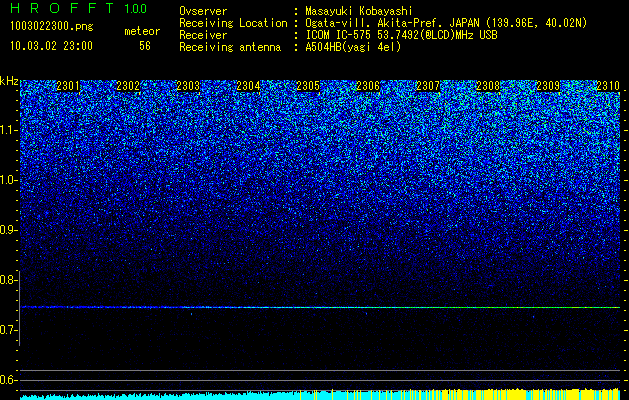
Task: Select the filename 1003022300.png
Action: 51,27
